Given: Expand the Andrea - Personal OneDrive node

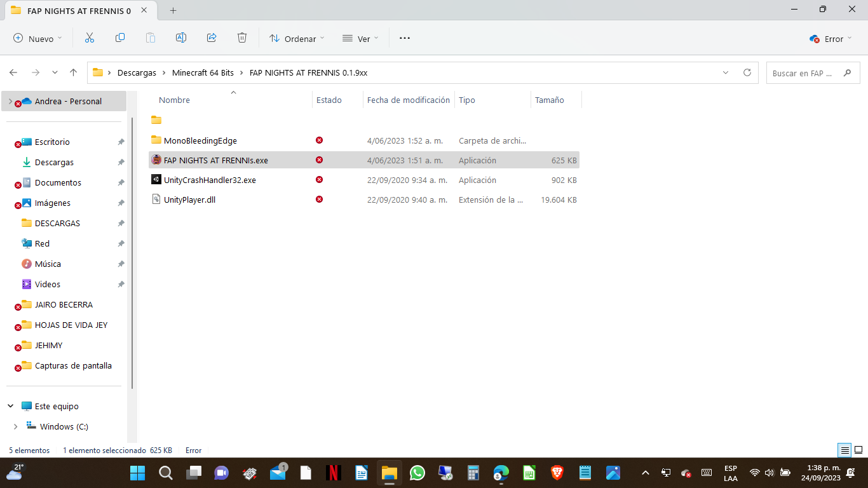Looking at the screenshot, I should [10, 101].
